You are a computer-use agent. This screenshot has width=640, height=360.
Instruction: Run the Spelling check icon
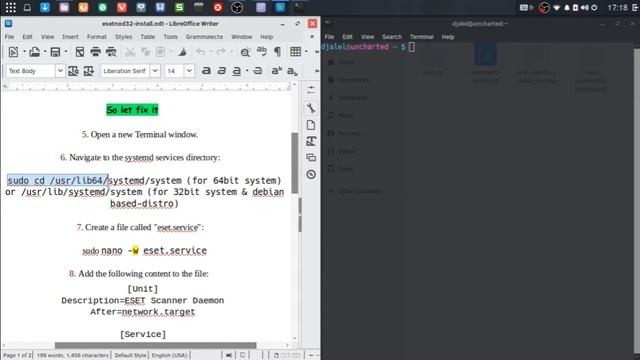click(261, 51)
